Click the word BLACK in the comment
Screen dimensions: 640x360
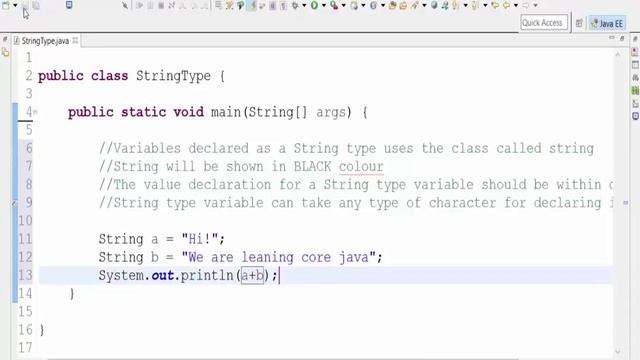coord(312,167)
